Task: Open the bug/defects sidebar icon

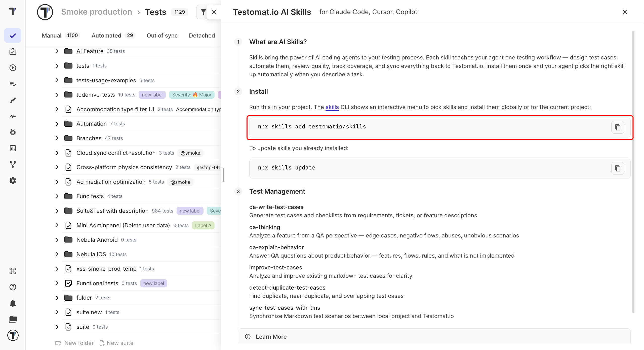Action: coord(13,132)
